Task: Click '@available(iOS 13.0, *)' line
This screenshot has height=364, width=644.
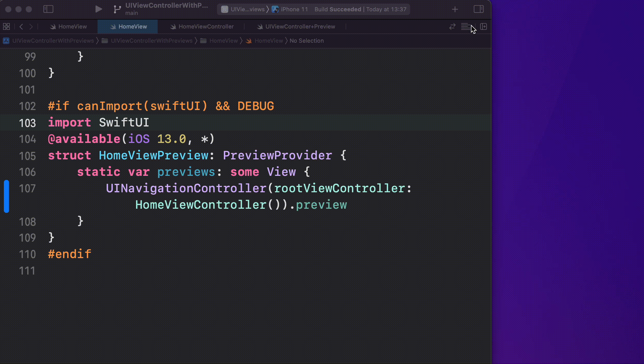Action: tap(131, 139)
